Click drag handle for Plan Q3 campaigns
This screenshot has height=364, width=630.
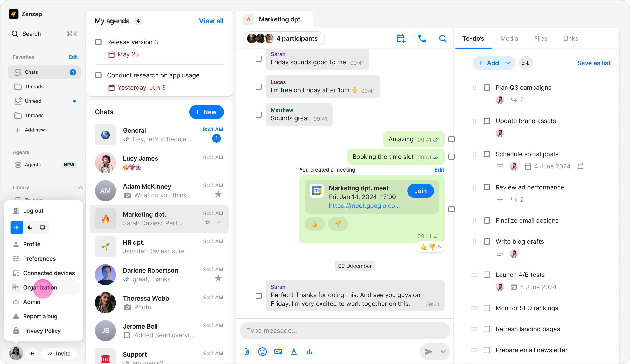[474, 88]
